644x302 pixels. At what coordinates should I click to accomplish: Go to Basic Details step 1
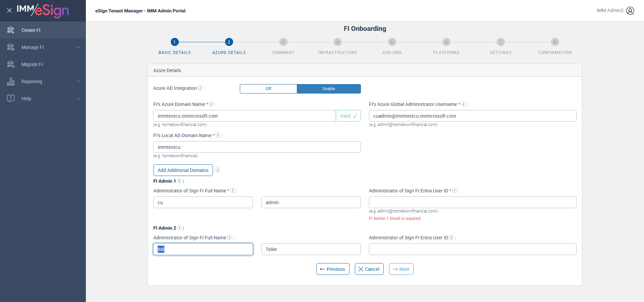pyautogui.click(x=174, y=42)
